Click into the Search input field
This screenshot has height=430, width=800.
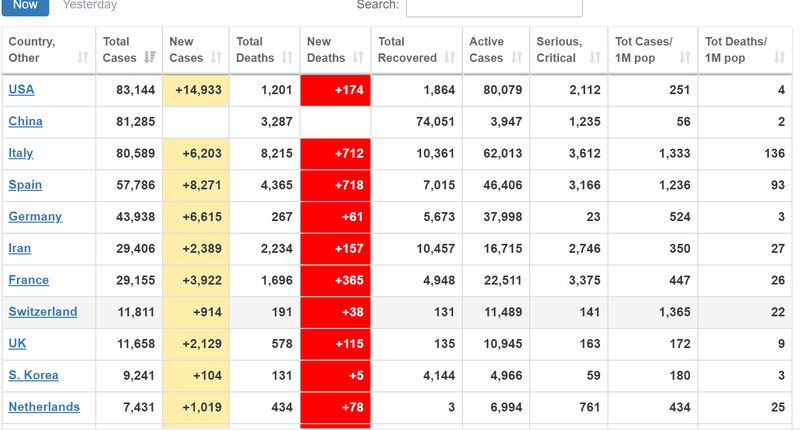coord(494,6)
